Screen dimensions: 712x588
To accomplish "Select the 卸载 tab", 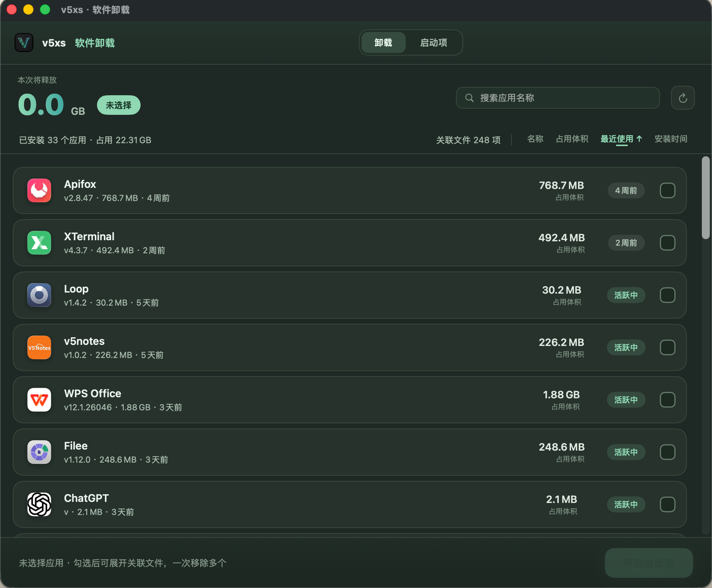I will [x=383, y=43].
